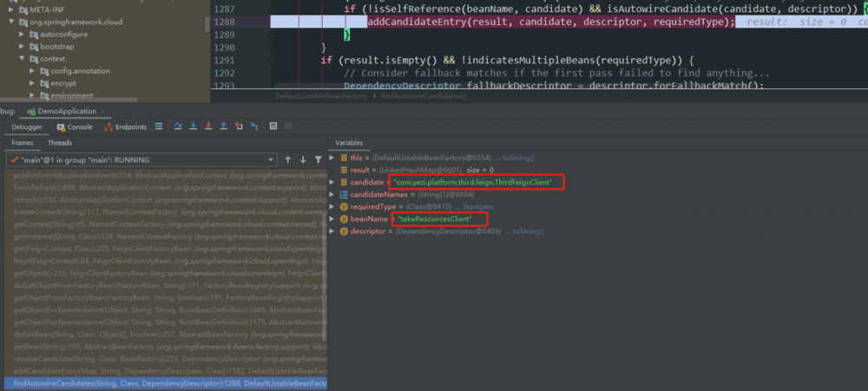Click the environment package in the tree

(x=71, y=95)
